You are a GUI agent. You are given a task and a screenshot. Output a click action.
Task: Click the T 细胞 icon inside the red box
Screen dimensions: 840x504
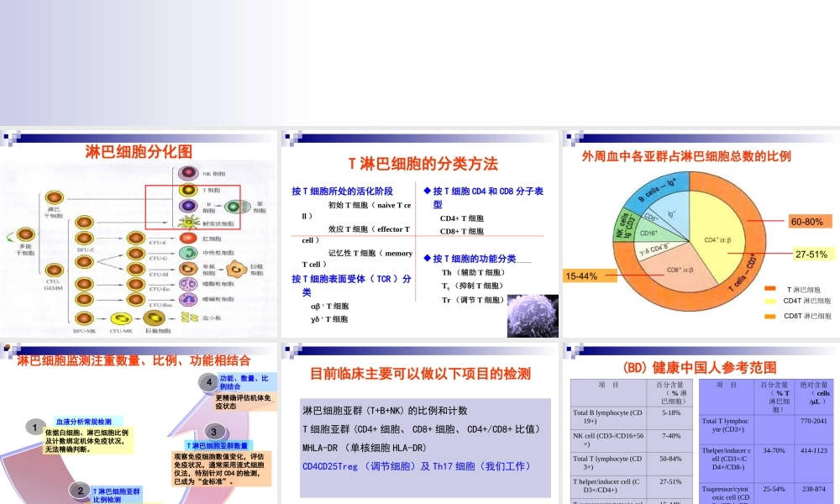[187, 189]
